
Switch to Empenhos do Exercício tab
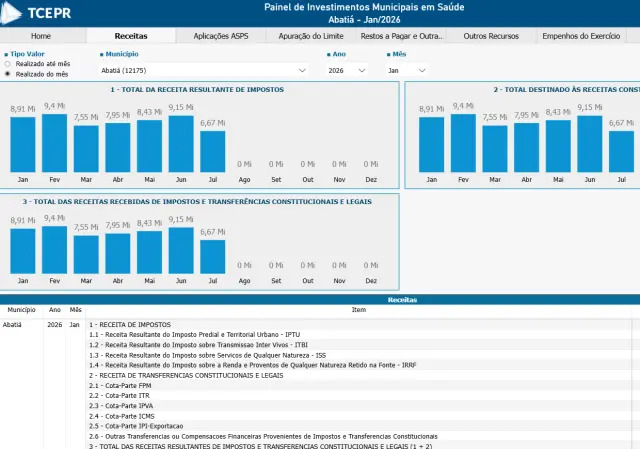coord(581,36)
